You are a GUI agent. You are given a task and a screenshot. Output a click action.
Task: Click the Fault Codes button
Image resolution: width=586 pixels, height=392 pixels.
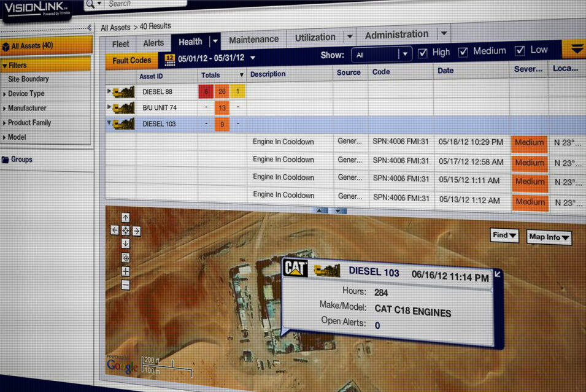tap(131, 61)
